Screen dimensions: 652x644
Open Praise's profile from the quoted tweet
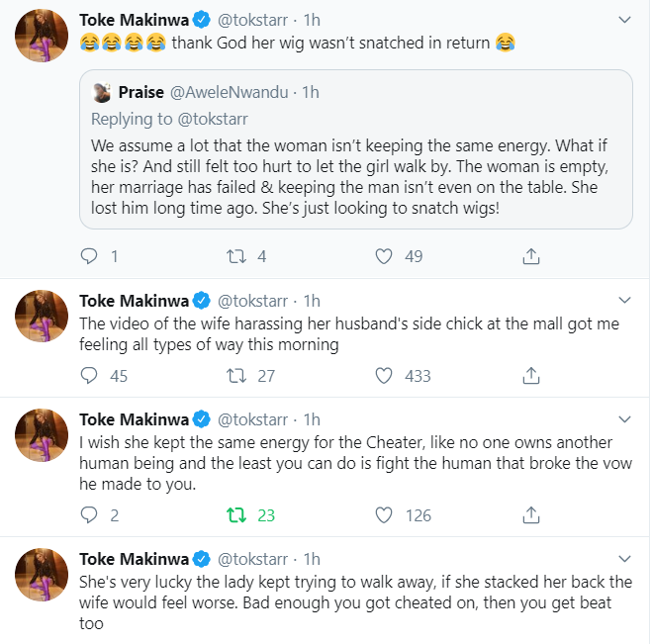pyautogui.click(x=140, y=92)
